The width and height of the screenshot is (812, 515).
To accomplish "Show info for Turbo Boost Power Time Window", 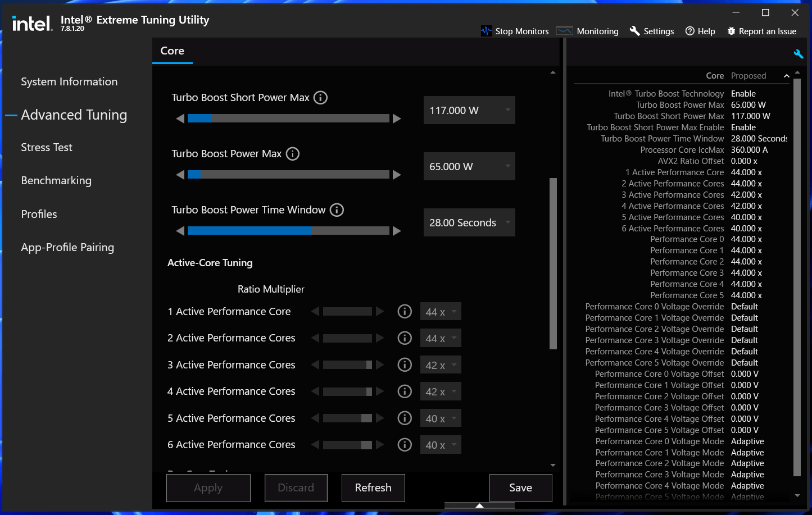I will click(x=337, y=210).
